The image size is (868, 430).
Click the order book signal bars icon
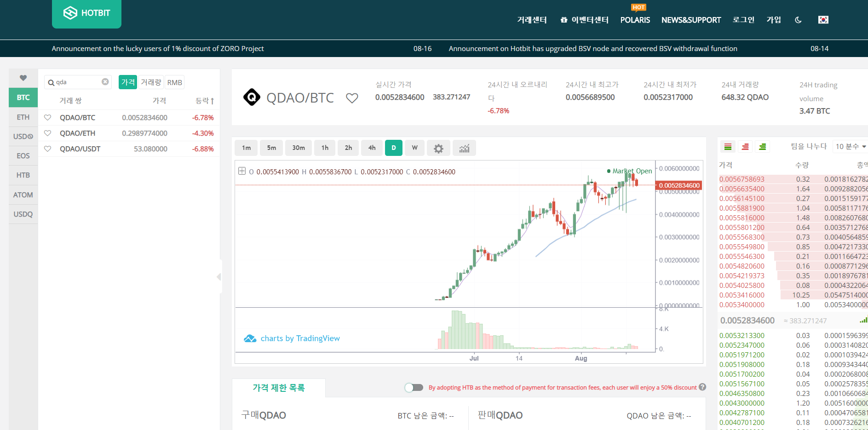point(863,320)
